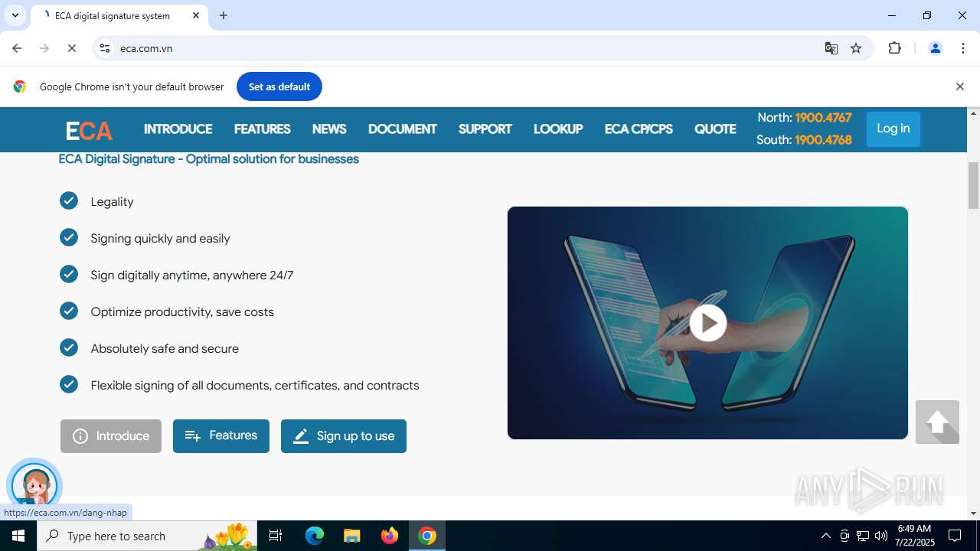
Task: Stop loading the page
Action: click(x=72, y=48)
